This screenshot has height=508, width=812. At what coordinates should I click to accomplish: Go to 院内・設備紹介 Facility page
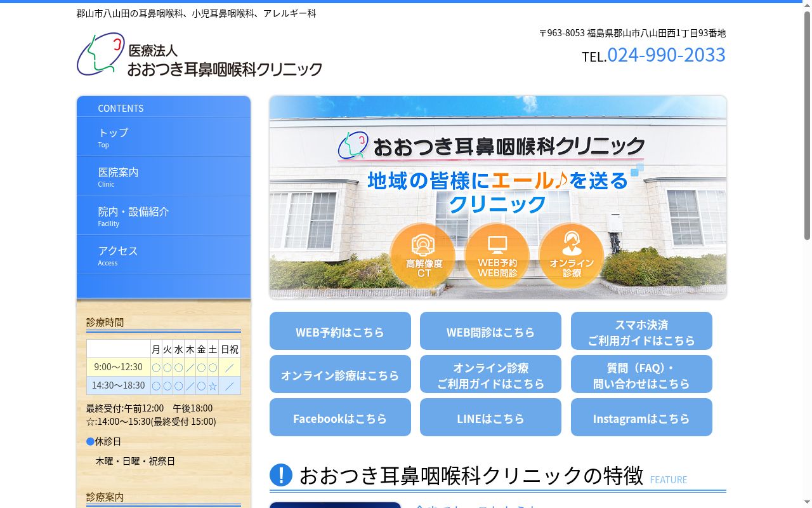coord(164,216)
